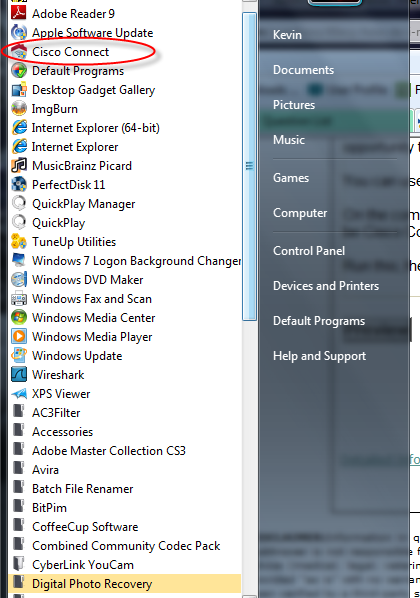
Task: Click the Windows Media Player icon
Action: [18, 336]
